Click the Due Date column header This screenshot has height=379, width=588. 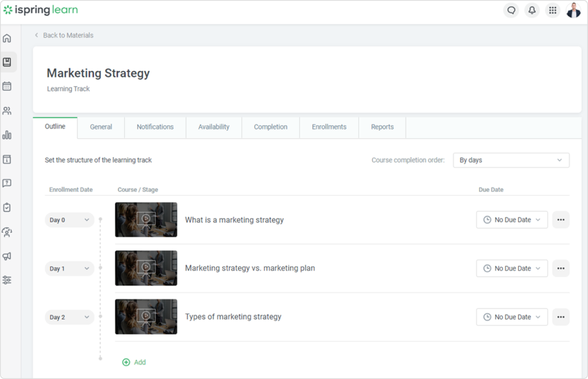click(x=491, y=190)
